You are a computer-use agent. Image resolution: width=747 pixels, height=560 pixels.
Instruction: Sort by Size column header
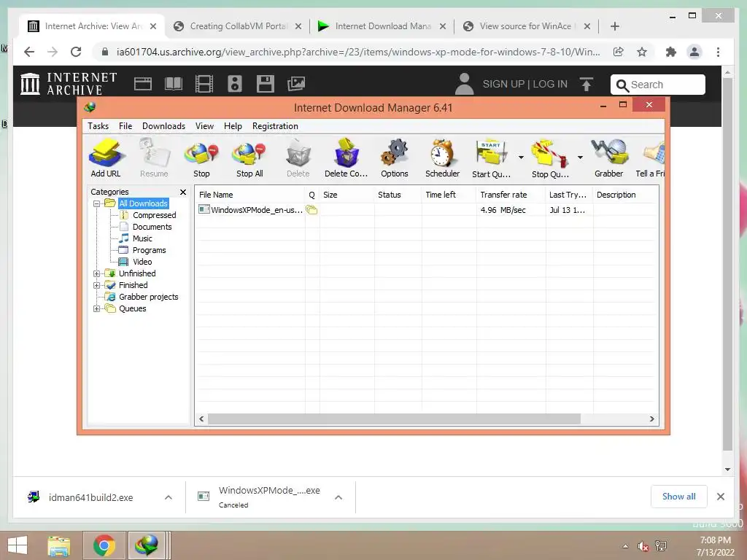tap(347, 195)
